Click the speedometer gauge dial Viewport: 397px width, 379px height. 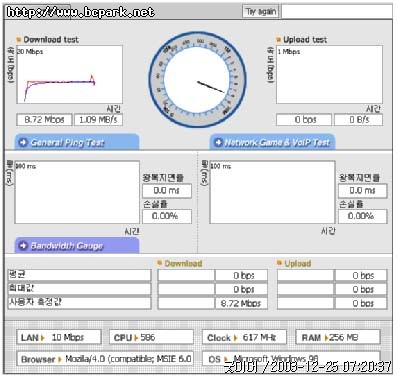[x=197, y=80]
